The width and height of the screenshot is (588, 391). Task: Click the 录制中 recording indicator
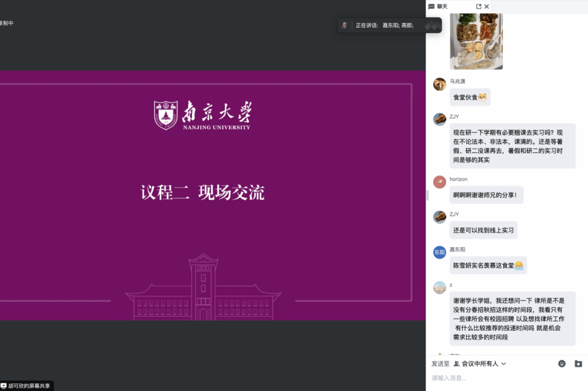point(6,23)
